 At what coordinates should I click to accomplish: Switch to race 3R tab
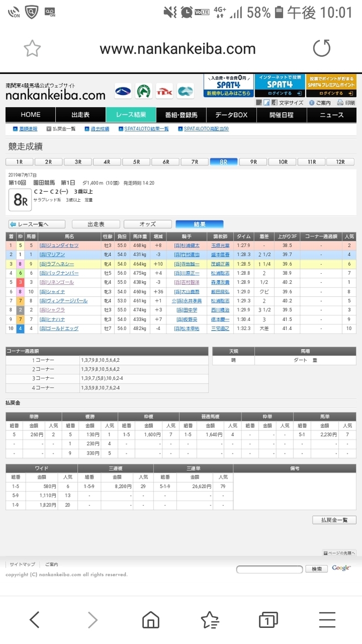point(78,162)
